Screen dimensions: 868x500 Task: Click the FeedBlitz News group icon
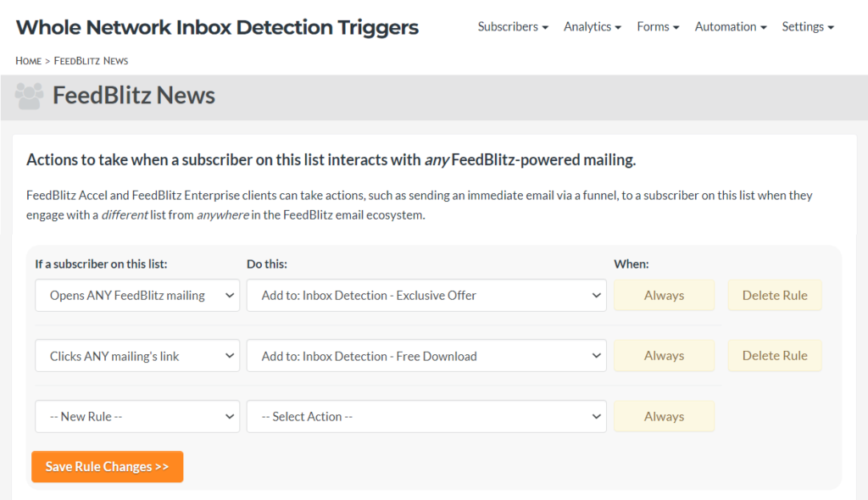pos(30,96)
